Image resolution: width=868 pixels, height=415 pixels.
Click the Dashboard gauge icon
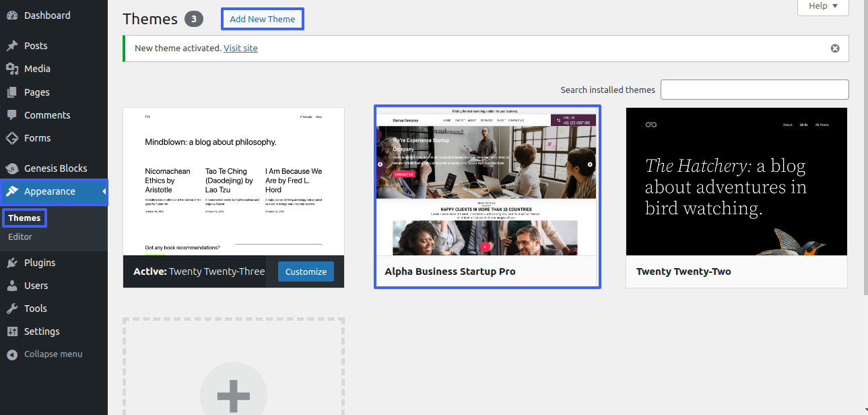(12, 15)
